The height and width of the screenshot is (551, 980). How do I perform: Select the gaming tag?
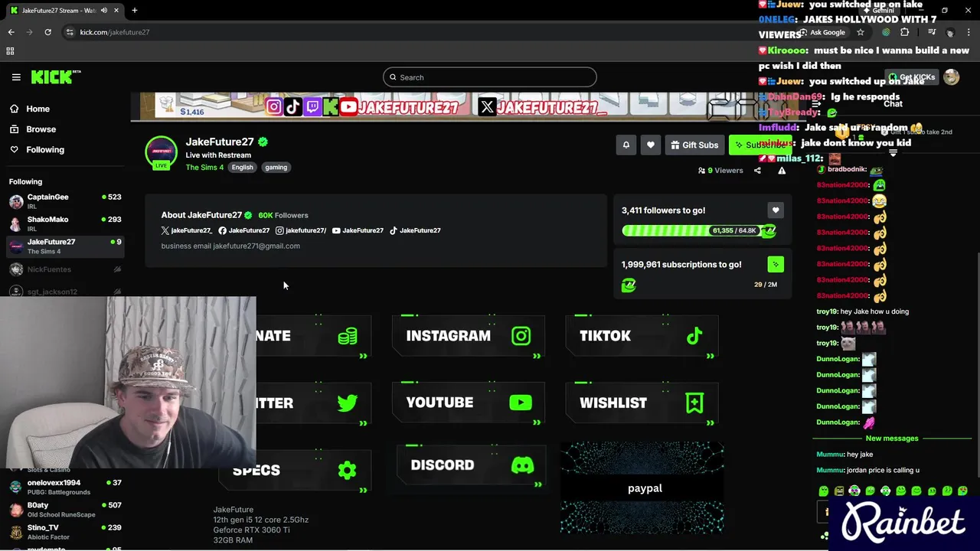(x=276, y=167)
